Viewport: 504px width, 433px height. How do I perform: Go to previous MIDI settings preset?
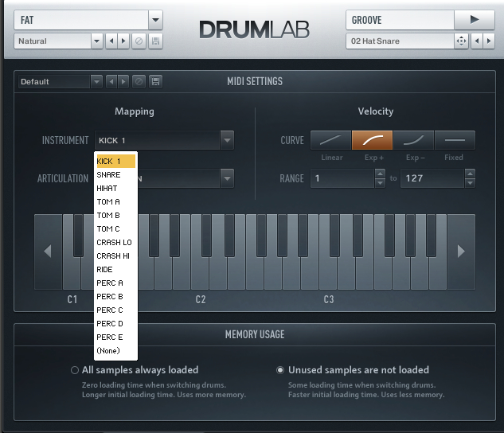coord(111,82)
